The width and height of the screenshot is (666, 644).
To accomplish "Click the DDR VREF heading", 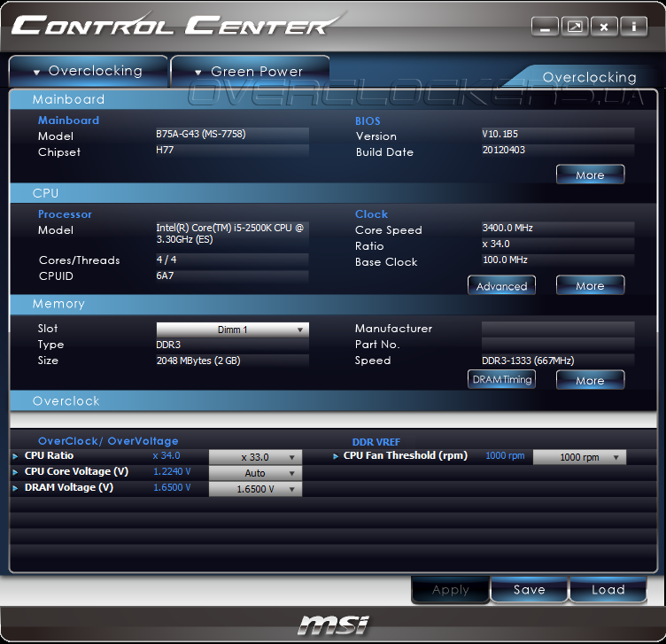I will click(376, 442).
